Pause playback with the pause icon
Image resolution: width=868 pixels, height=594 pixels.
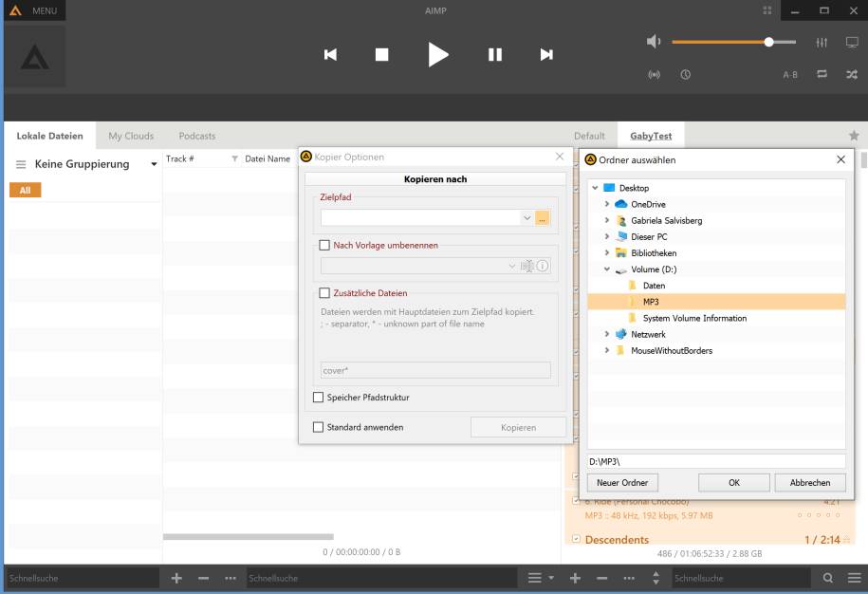point(494,55)
